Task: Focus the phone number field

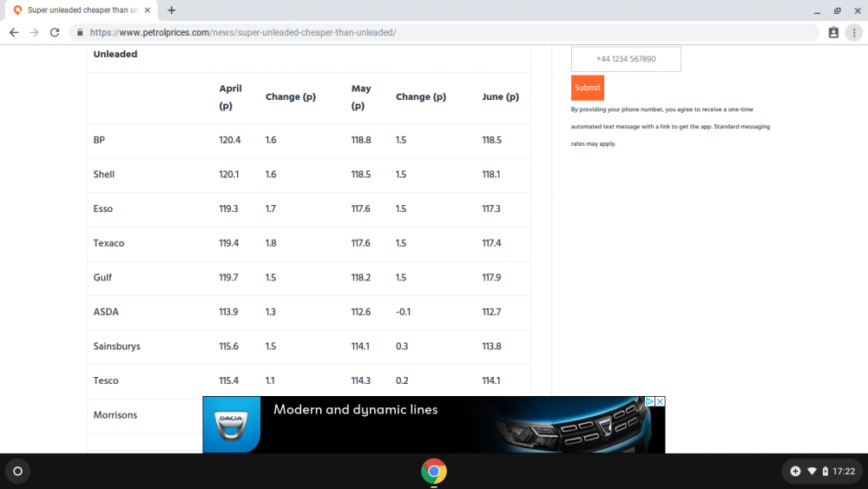Action: coord(626,59)
